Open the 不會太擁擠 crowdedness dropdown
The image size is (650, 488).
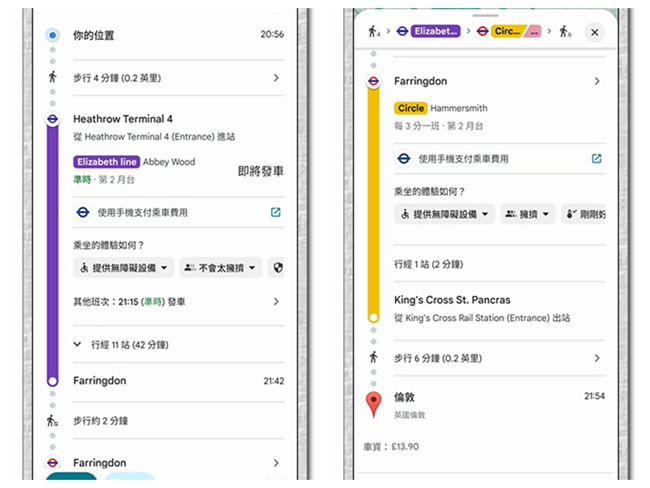pos(220,267)
